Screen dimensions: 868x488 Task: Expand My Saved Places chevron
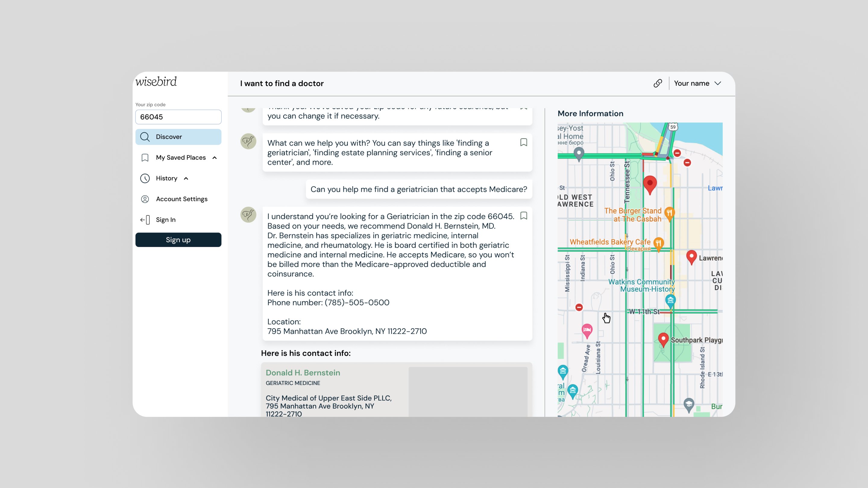(215, 158)
